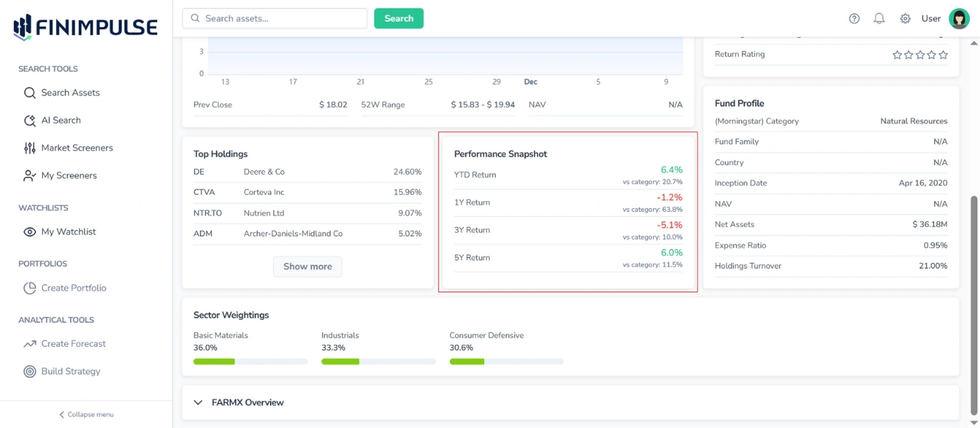Rate the fund using the first Return Rating star
980x428 pixels.
tap(896, 54)
